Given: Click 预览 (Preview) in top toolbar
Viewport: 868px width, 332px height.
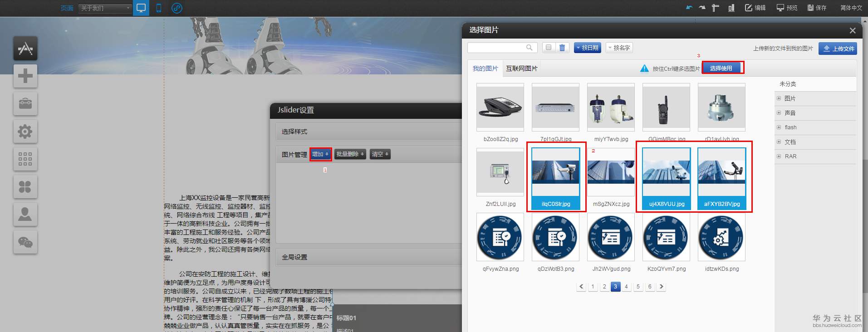Looking at the screenshot, I should 787,8.
